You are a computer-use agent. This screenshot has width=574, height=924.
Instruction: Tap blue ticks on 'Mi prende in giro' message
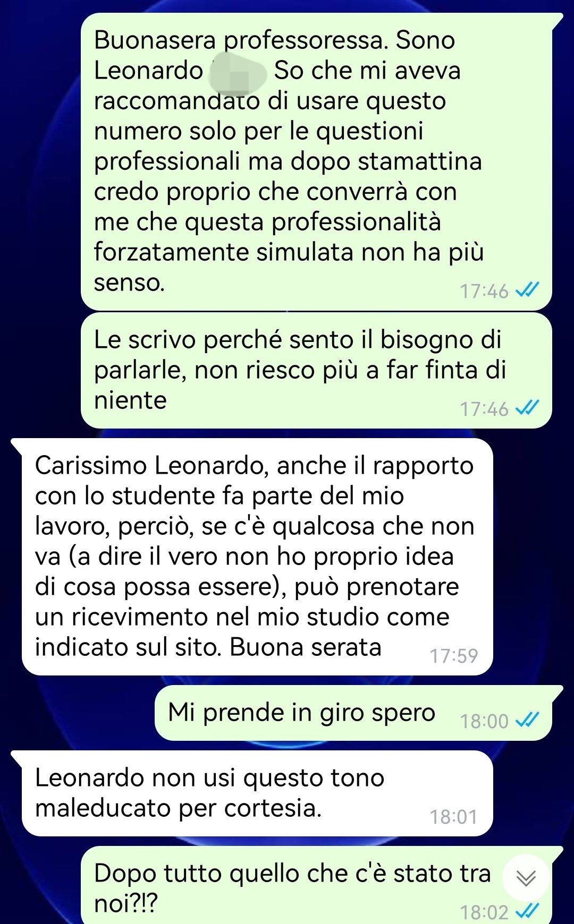(528, 720)
